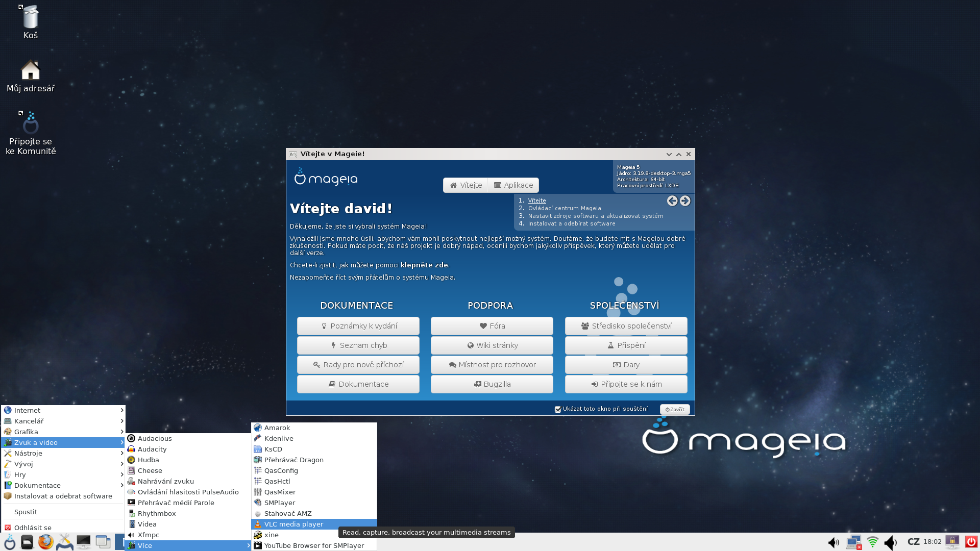This screenshot has height=551, width=980.
Task: Open Audacity from sound menu
Action: click(x=188, y=449)
